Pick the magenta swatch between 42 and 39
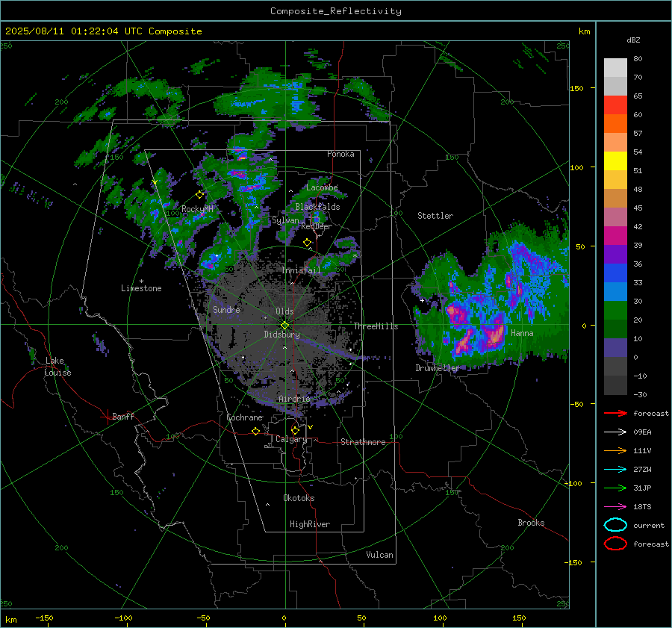Image resolution: width=672 pixels, height=628 pixels. [x=615, y=236]
